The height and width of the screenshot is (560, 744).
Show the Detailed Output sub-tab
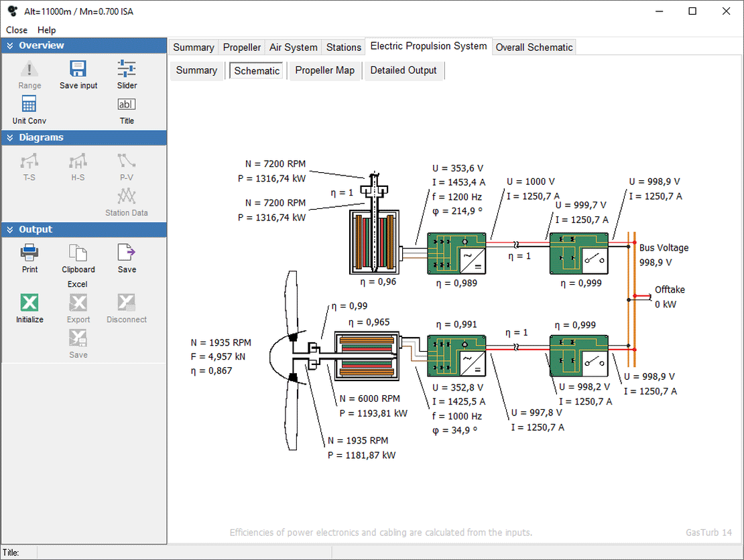click(403, 70)
